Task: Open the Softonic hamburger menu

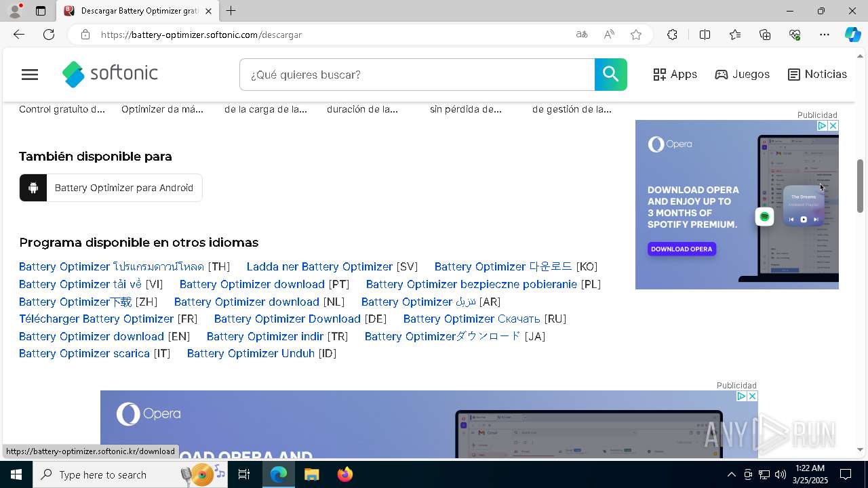Action: (x=30, y=75)
